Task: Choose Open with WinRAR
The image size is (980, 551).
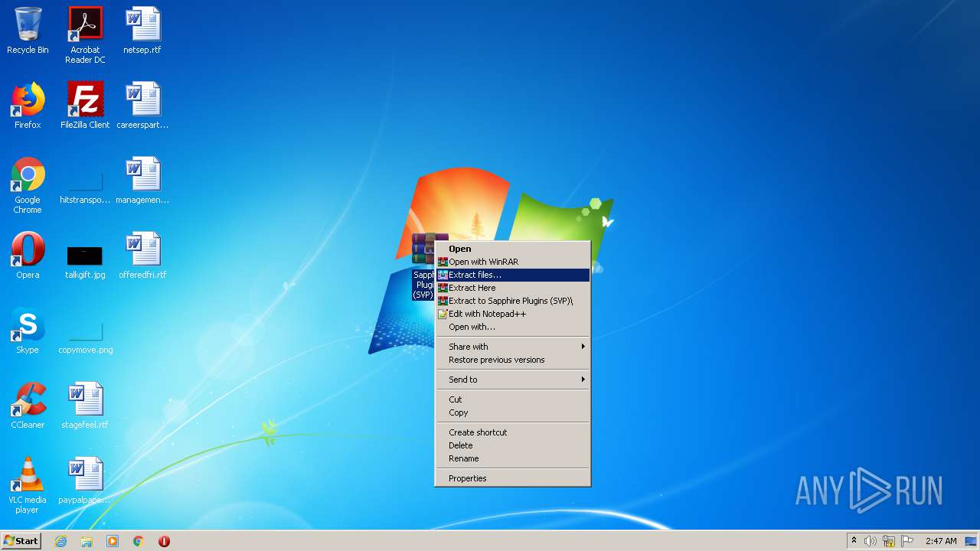Action: 512,262
